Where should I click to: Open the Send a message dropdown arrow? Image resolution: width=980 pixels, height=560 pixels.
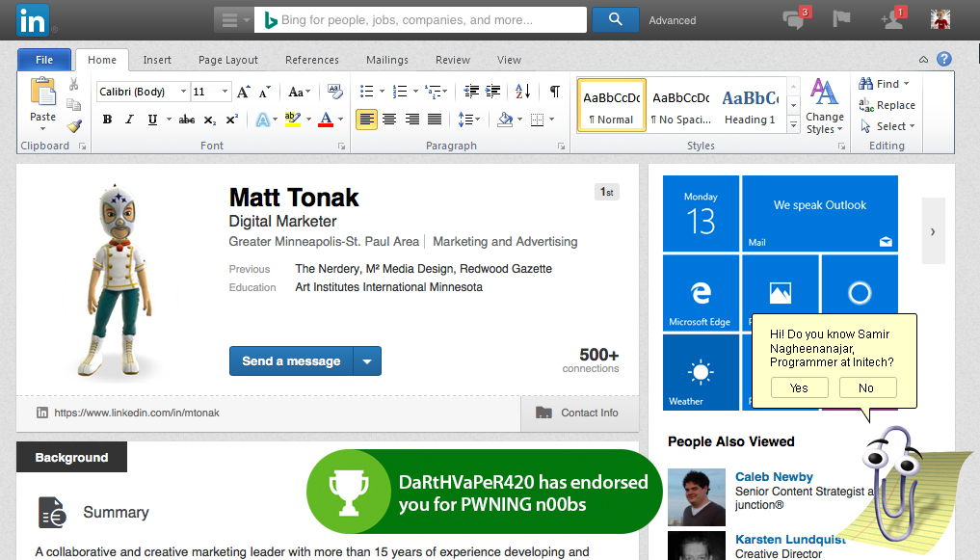point(367,361)
